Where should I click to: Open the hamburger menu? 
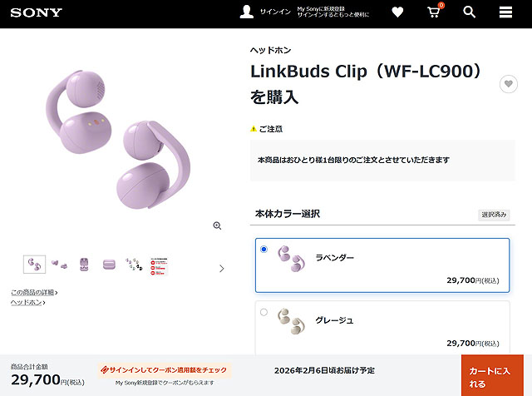(505, 12)
